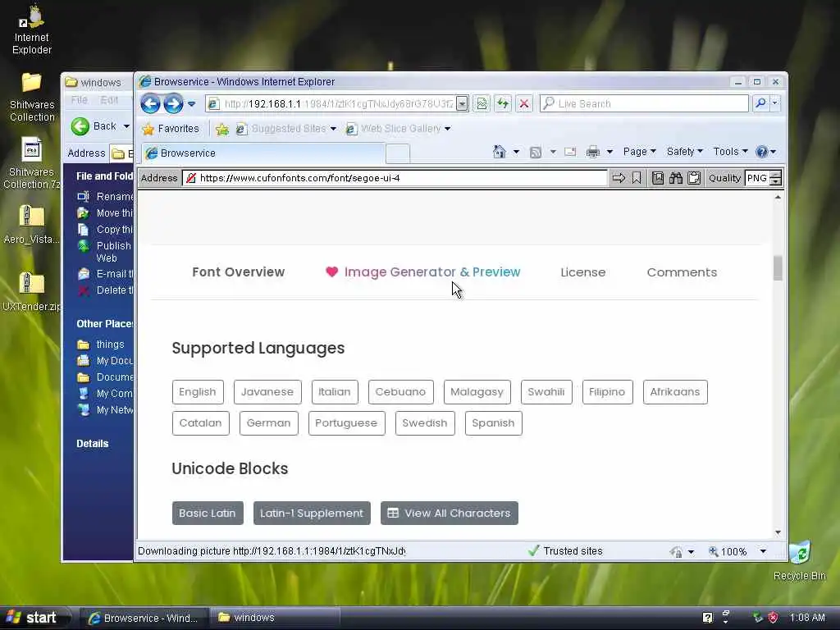Go forward using the IE forward arrow
The height and width of the screenshot is (630, 840).
pos(173,103)
